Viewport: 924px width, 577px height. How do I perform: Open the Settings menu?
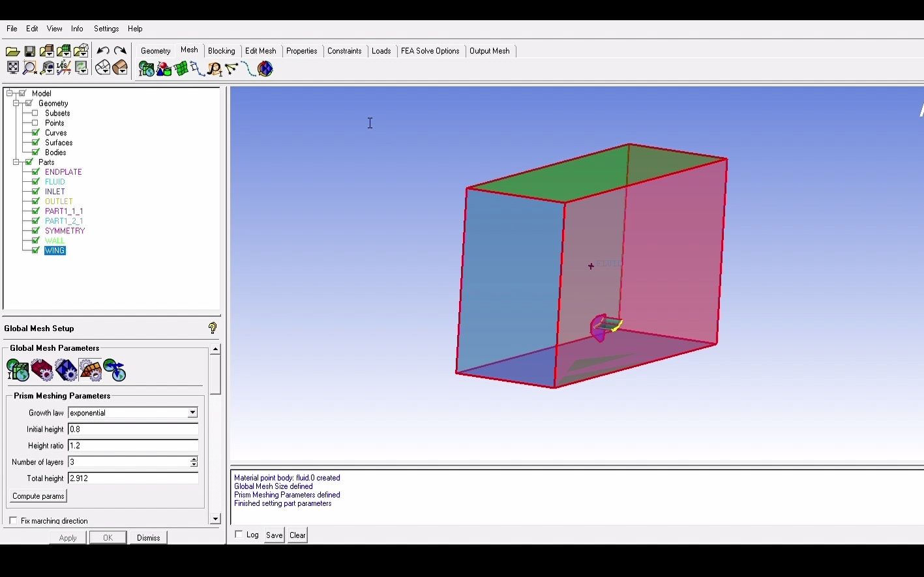pos(106,28)
